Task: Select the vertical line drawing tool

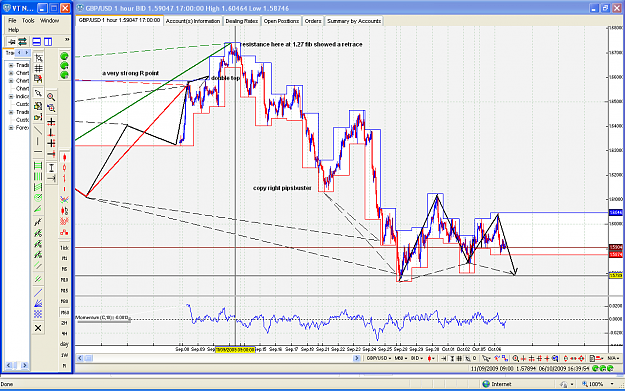Action: click(x=38, y=141)
